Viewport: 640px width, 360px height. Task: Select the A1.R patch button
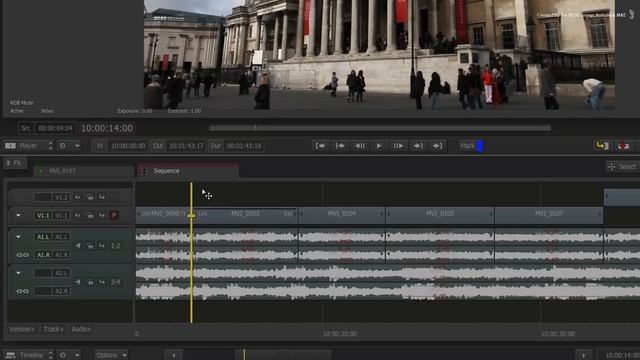(x=43, y=255)
